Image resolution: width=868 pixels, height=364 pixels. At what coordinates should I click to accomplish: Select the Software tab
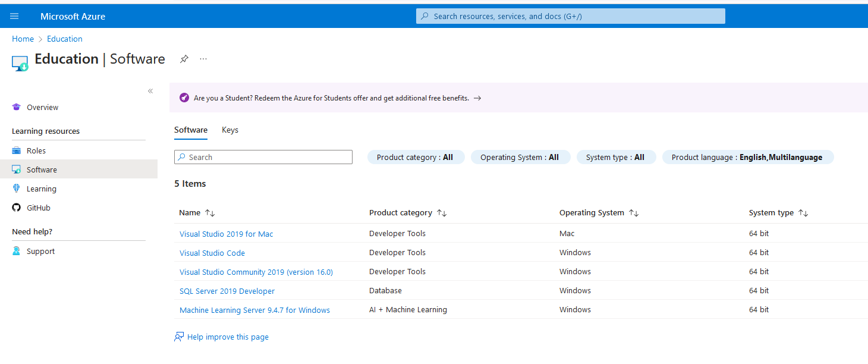191,130
